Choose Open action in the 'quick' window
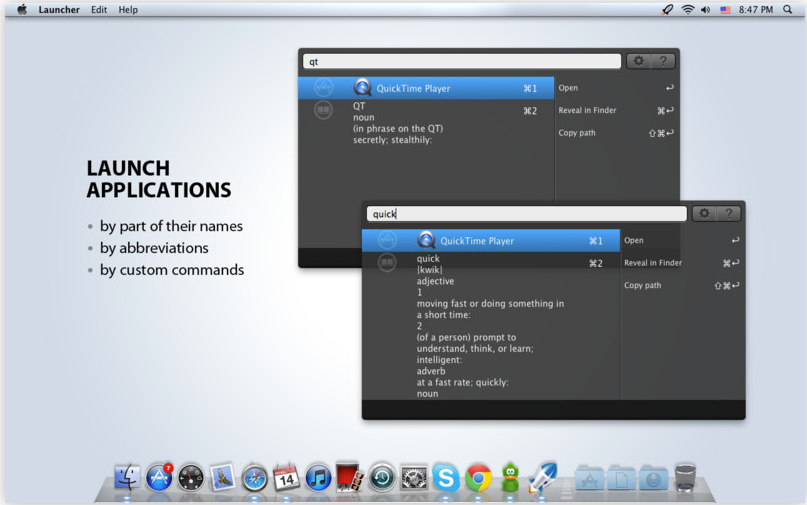The width and height of the screenshot is (807, 505). 682,240
